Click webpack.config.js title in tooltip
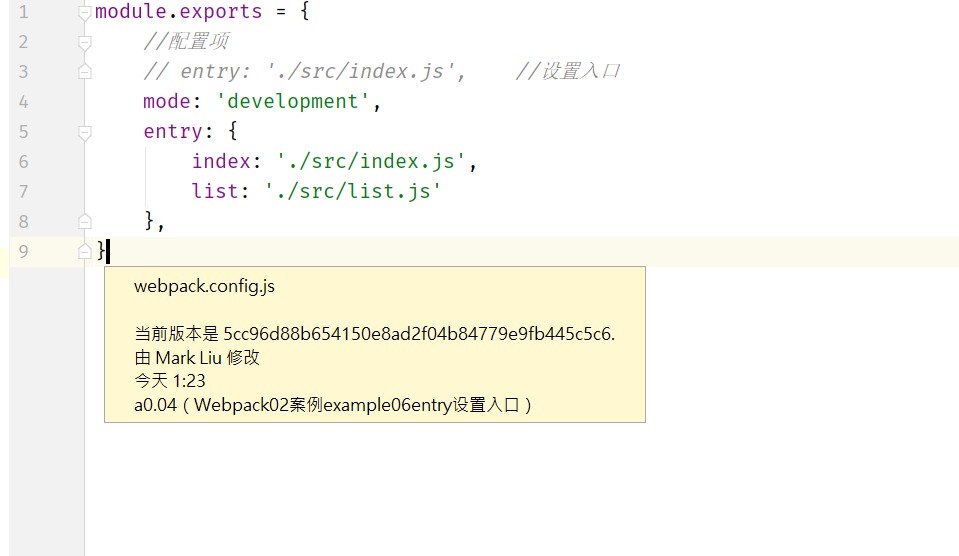The width and height of the screenshot is (959, 556). 204,286
